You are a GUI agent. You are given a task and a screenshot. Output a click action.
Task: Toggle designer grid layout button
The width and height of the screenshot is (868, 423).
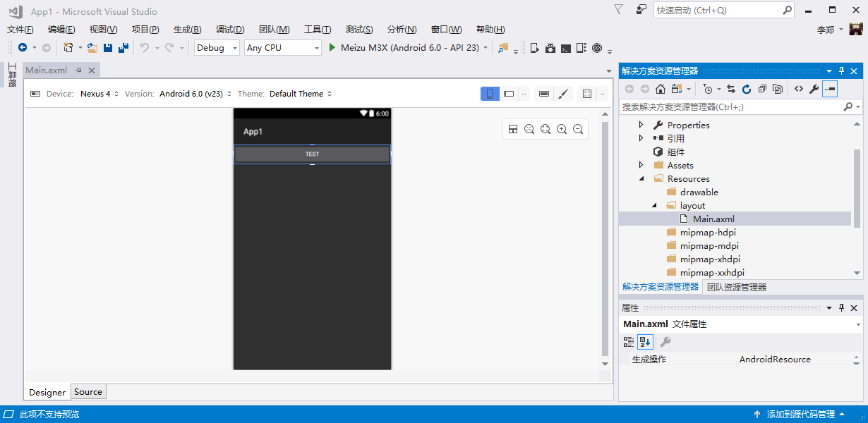click(x=587, y=94)
